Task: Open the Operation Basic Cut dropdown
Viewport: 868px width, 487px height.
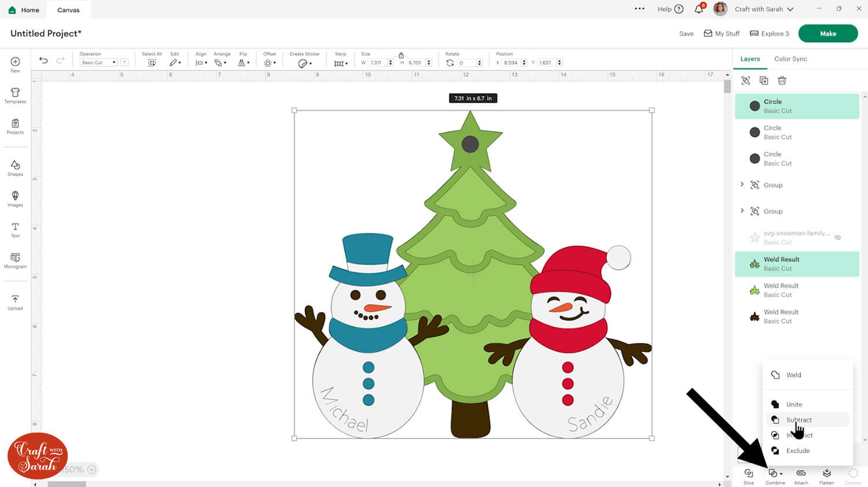Action: [x=98, y=63]
